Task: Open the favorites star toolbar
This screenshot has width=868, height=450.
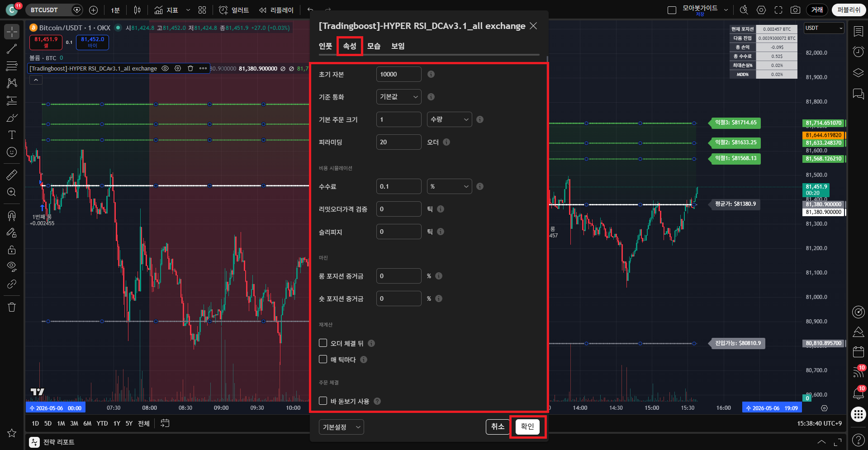Action: 12,433
